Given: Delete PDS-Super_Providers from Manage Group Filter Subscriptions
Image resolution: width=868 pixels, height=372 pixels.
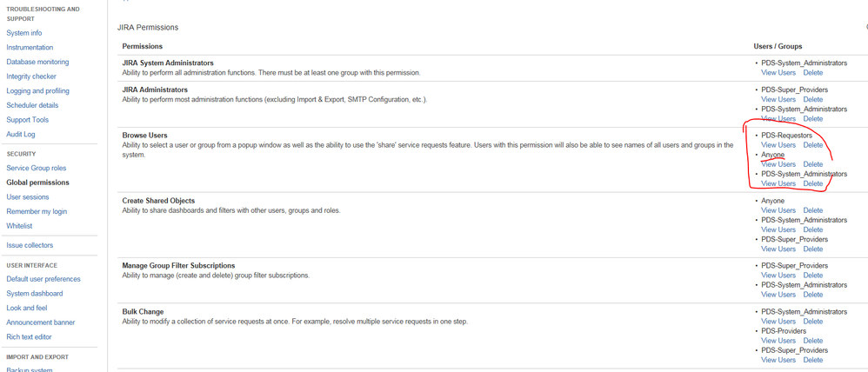Looking at the screenshot, I should 812,276.
